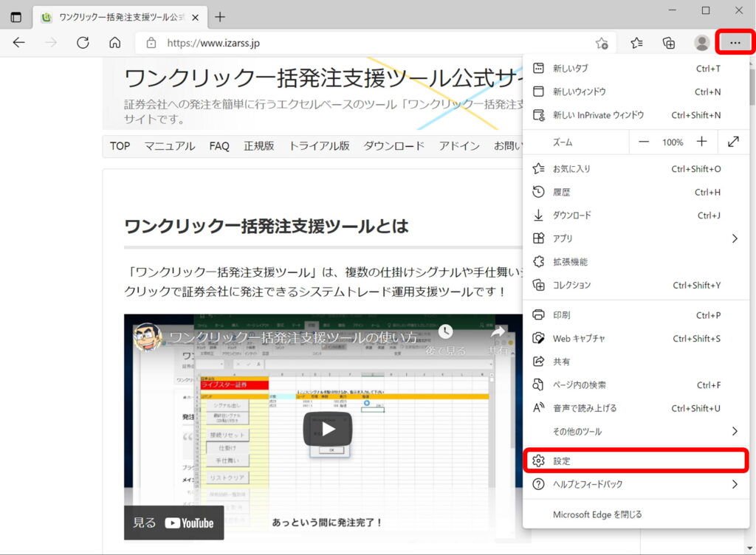This screenshot has width=756, height=555.
Task: Click 共有 share entry
Action: [x=636, y=362]
